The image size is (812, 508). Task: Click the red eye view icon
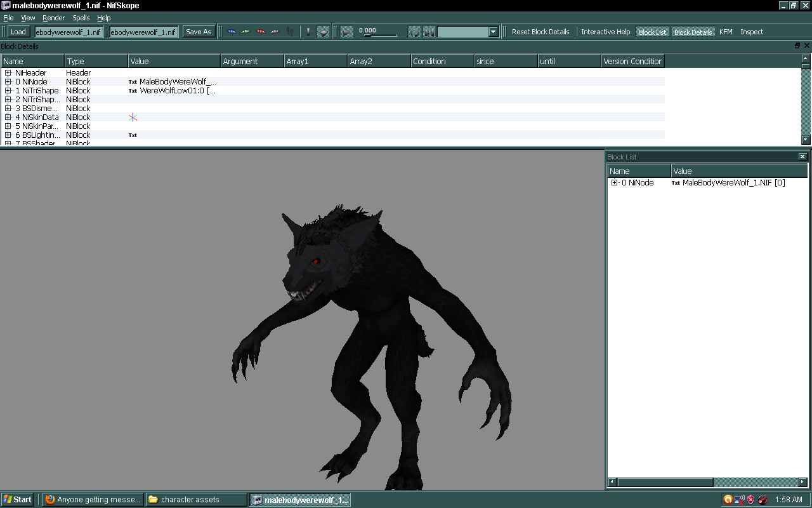click(260, 32)
